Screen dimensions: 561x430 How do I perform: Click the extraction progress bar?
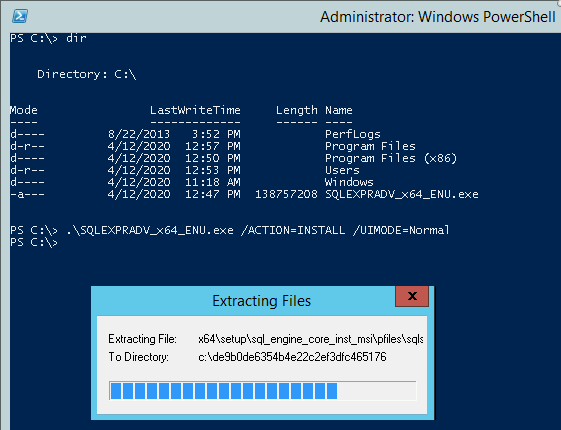(263, 391)
